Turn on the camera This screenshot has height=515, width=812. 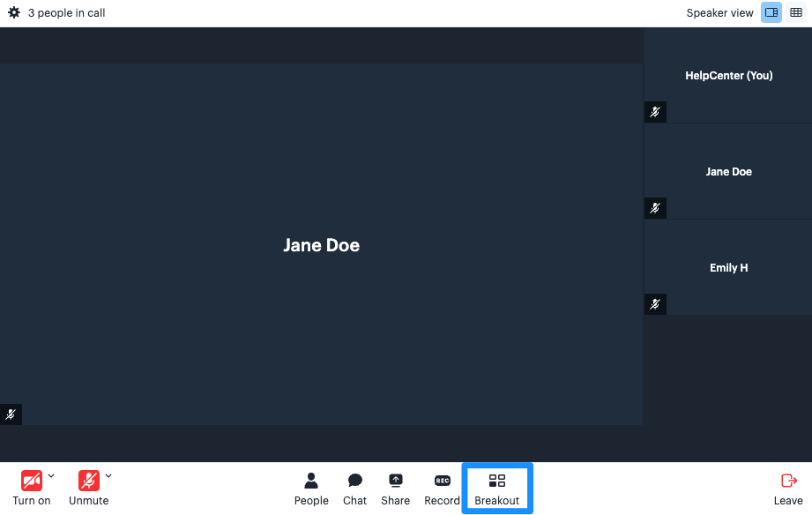click(32, 489)
